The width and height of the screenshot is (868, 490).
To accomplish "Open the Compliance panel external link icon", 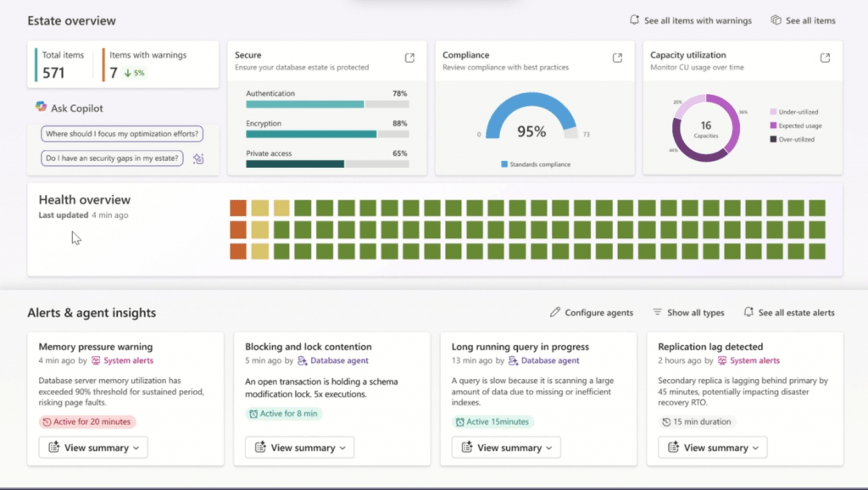I will (x=617, y=58).
